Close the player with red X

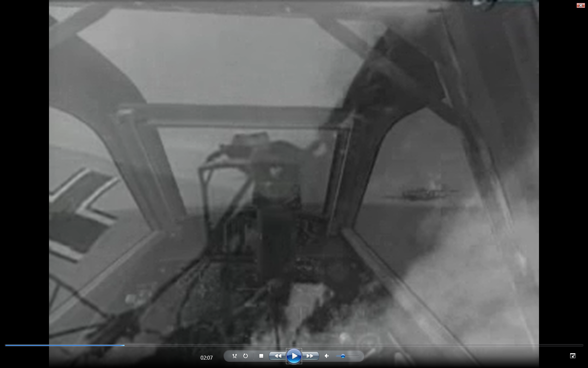[x=581, y=5]
